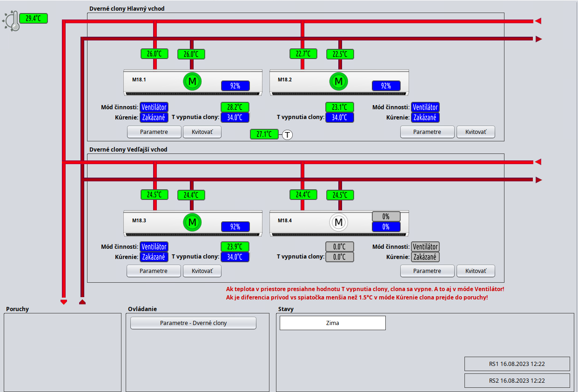Toggle M18.1 Mód činnosti Ventilátor field
The image size is (578, 392).
(x=154, y=107)
